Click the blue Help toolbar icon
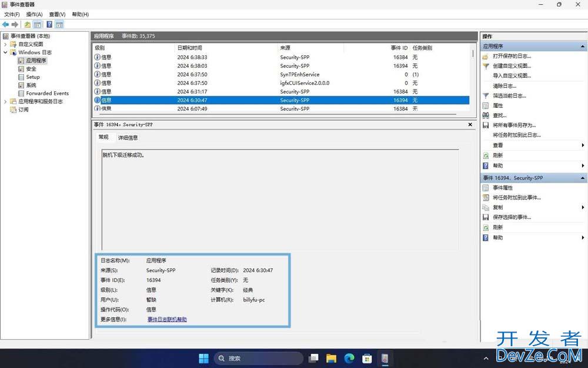The image size is (588, 368). pyautogui.click(x=49, y=24)
